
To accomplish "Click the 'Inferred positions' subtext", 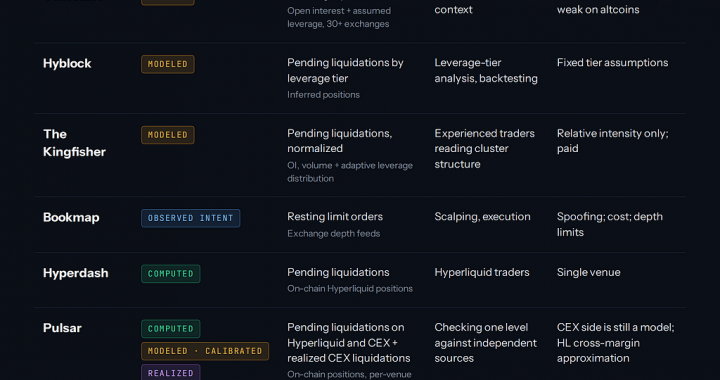I will coord(323,95).
